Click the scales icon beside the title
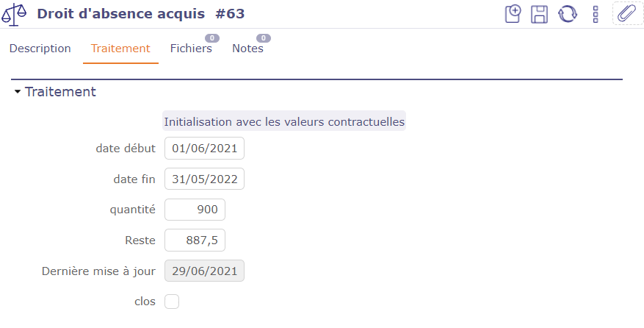The image size is (644, 328). (x=15, y=14)
